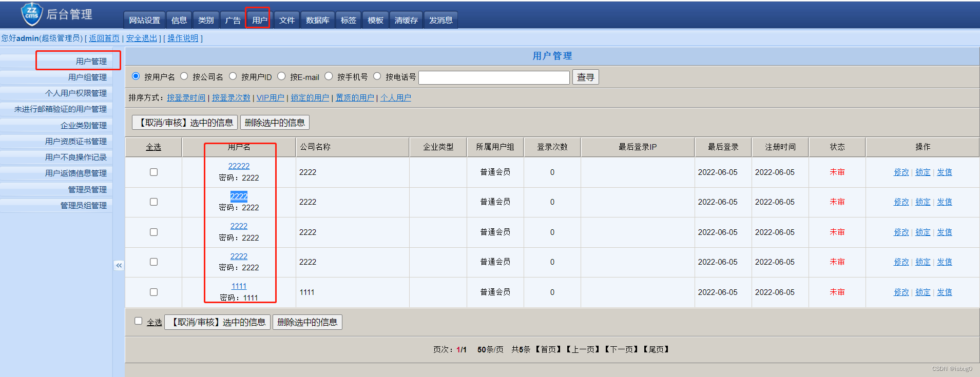980x377 pixels.
Task: Select the 按电话号 search radio
Action: pyautogui.click(x=377, y=76)
